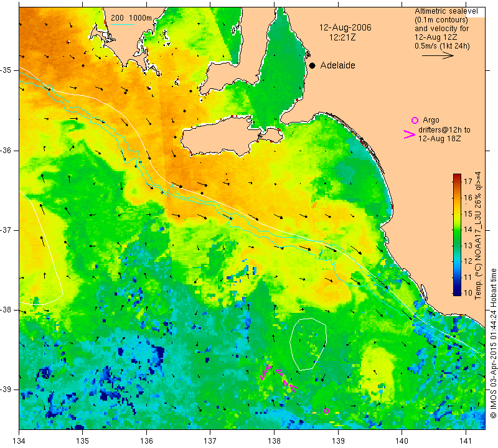Image resolution: width=498 pixels, height=448 pixels.
Task: Click the '0.5m/s (1kt 24h)' label
Action: [x=442, y=46]
